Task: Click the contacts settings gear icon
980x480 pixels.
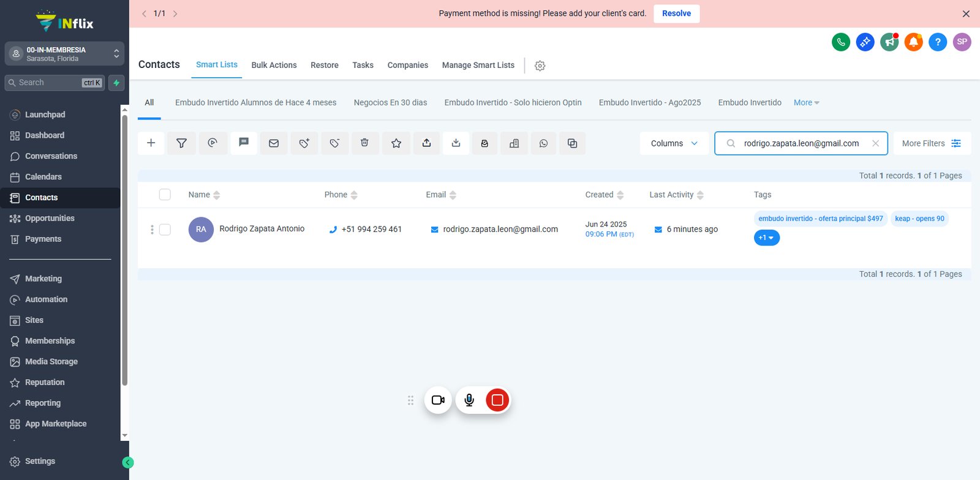Action: click(540, 66)
